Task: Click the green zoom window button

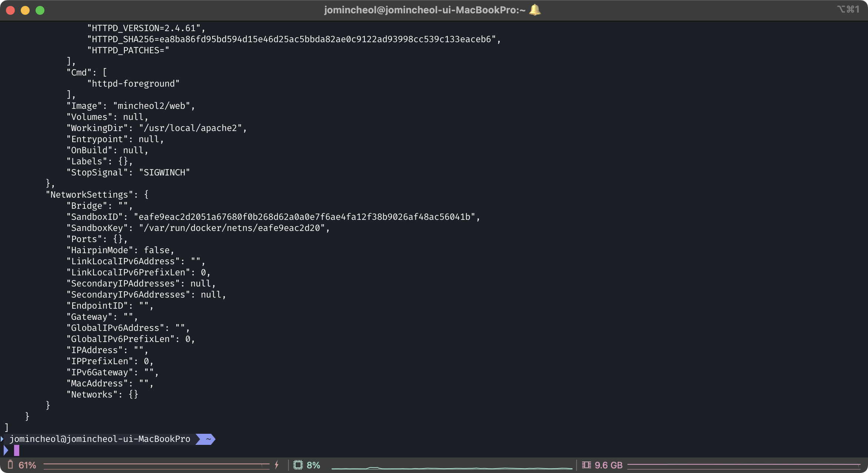Action: click(40, 10)
